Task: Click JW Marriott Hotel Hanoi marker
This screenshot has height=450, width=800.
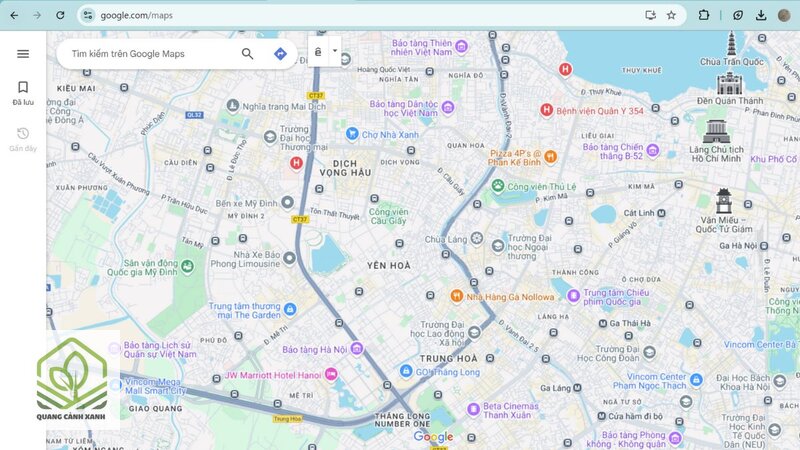Action: [331, 374]
